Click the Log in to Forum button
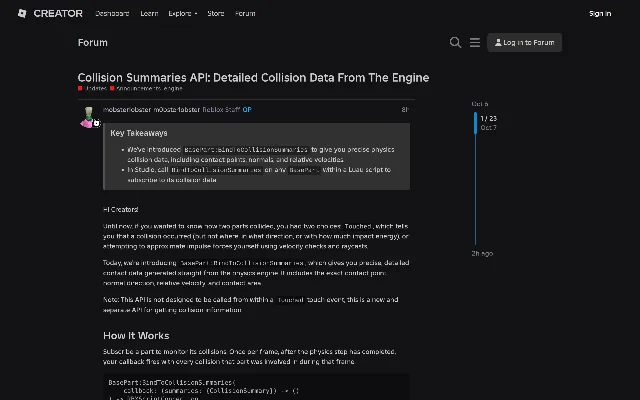The image size is (640, 400). coord(524,42)
